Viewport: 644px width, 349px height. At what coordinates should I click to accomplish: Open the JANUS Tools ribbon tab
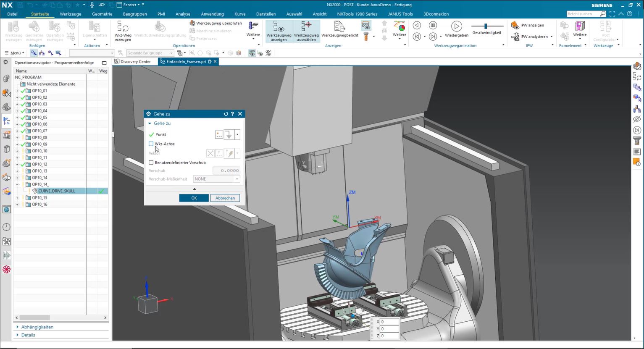[400, 14]
